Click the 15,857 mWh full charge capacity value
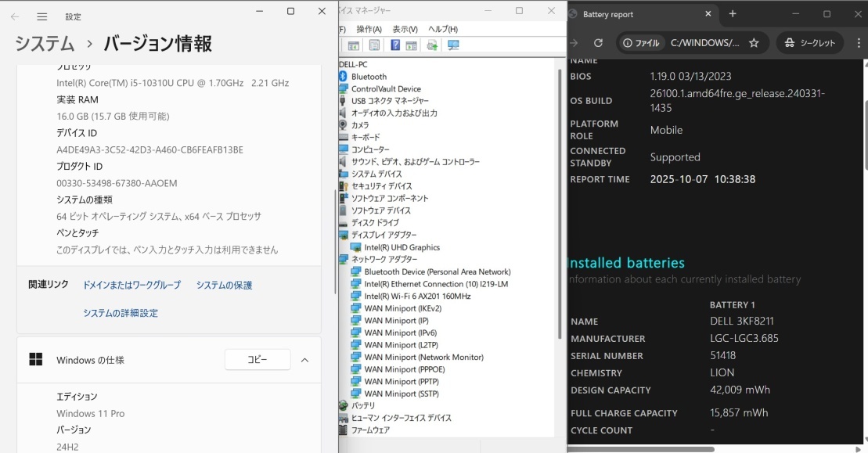This screenshot has height=453, width=868. [739, 412]
